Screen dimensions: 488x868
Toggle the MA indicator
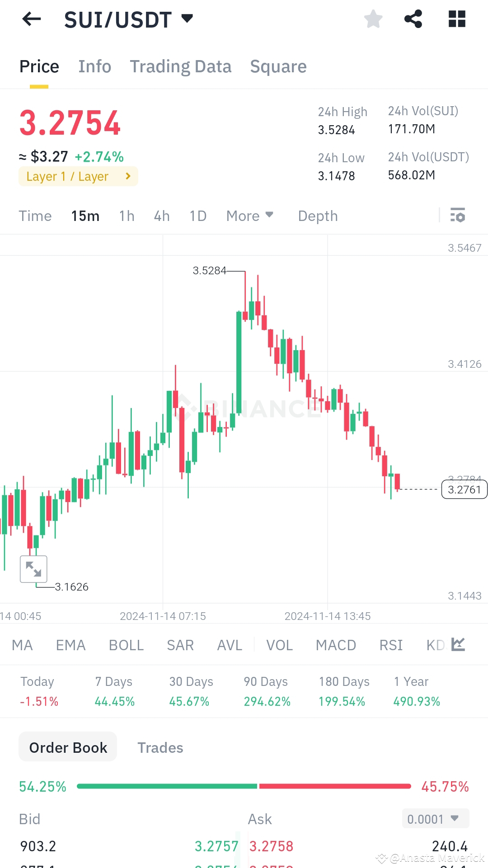point(22,645)
